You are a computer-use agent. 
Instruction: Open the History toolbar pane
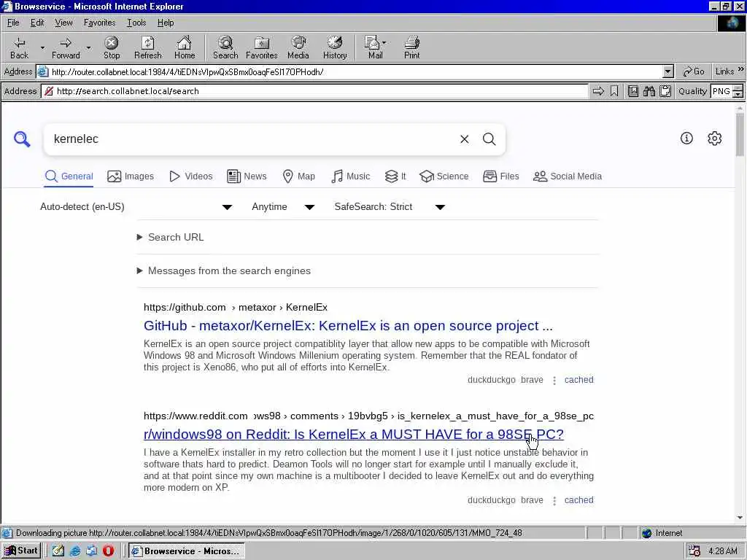click(335, 47)
